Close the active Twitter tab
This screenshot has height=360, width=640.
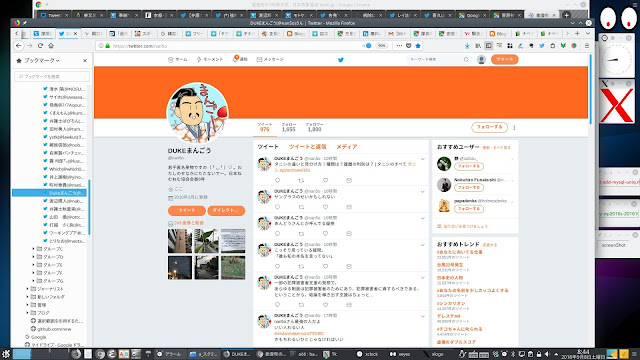pyautogui.click(x=76, y=34)
